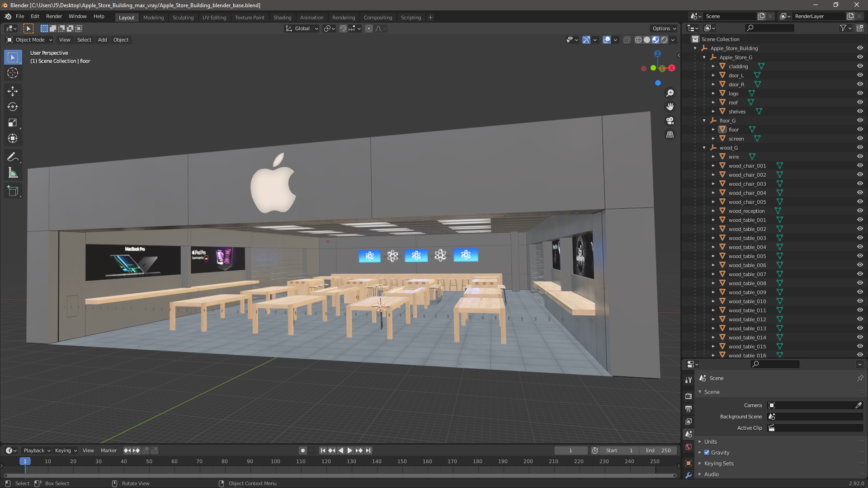Switch perspective/orthographic with grid icon
868x488 pixels.
[670, 135]
